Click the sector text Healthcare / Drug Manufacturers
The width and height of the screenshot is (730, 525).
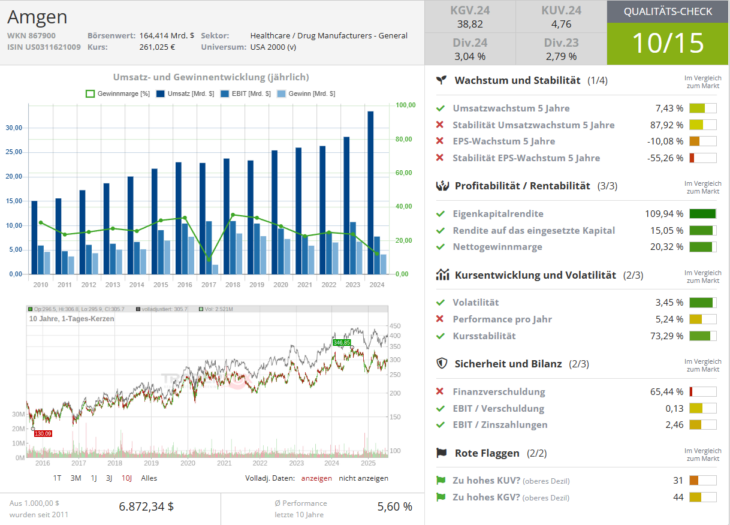(329, 35)
